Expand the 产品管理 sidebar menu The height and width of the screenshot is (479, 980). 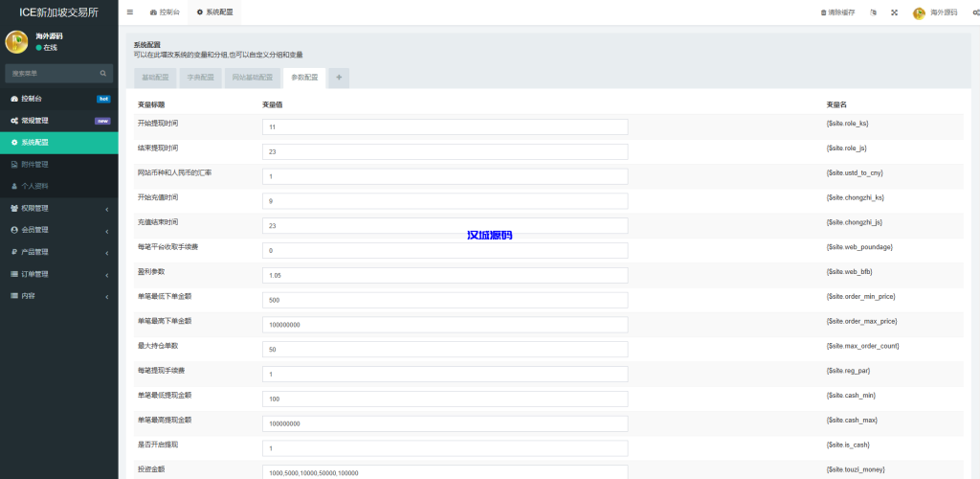point(57,252)
